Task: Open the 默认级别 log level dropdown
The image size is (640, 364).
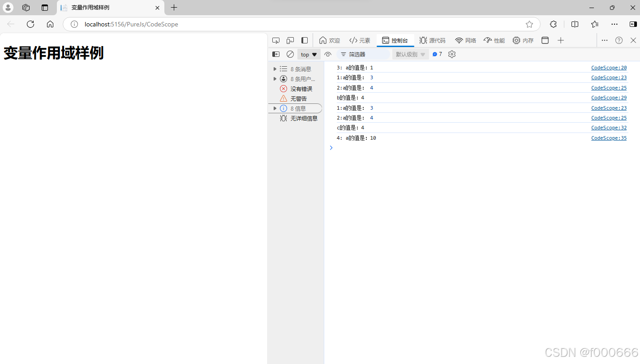Action: coord(411,54)
